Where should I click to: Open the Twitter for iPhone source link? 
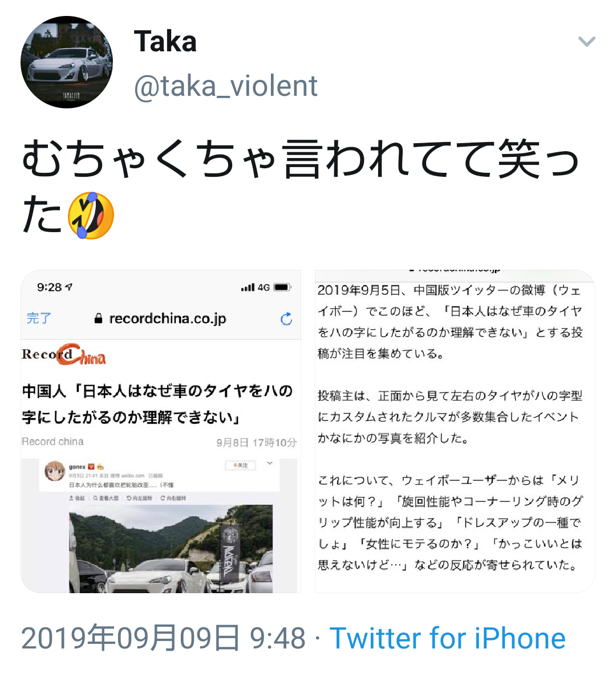click(x=447, y=638)
